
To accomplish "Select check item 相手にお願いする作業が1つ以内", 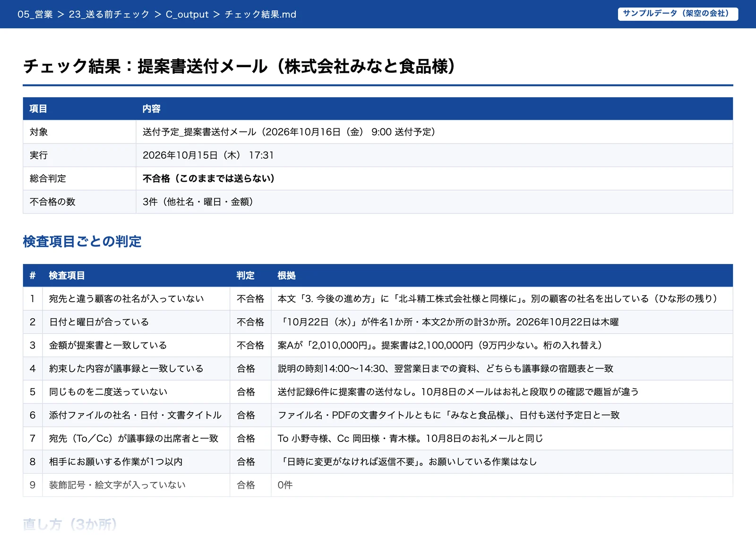I will point(116,462).
